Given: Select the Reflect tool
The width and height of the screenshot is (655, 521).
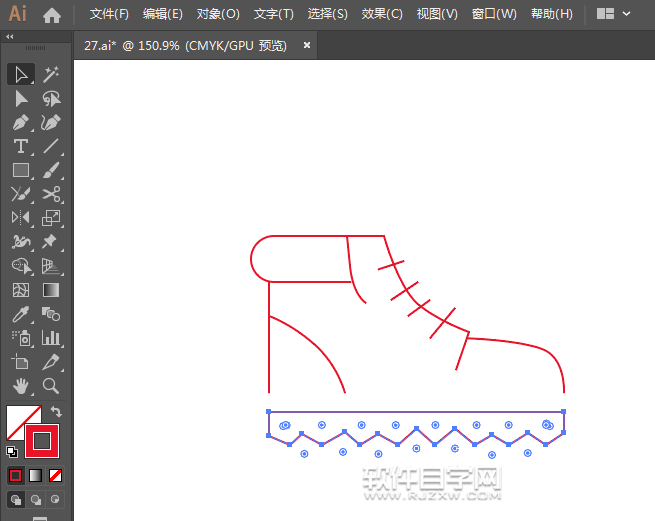Looking at the screenshot, I should point(21,218).
